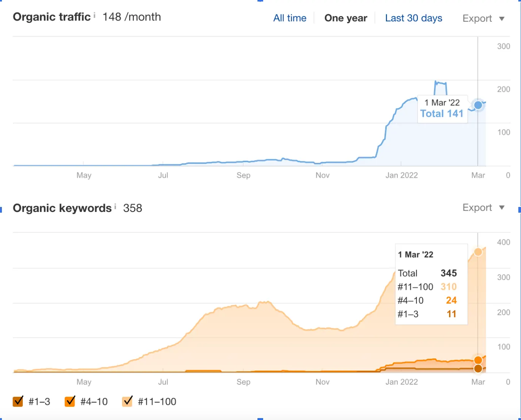This screenshot has height=420, width=521.
Task: Click the dark orange #1–3 marker dot
Action: point(478,368)
